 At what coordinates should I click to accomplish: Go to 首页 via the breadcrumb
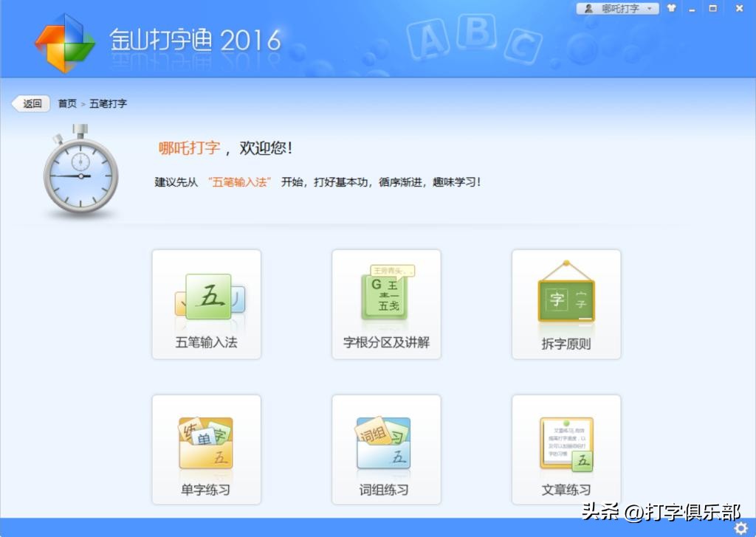click(x=66, y=103)
